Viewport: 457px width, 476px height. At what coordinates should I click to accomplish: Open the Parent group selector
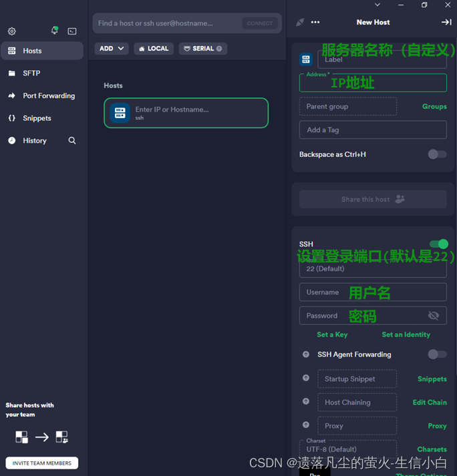click(x=347, y=107)
